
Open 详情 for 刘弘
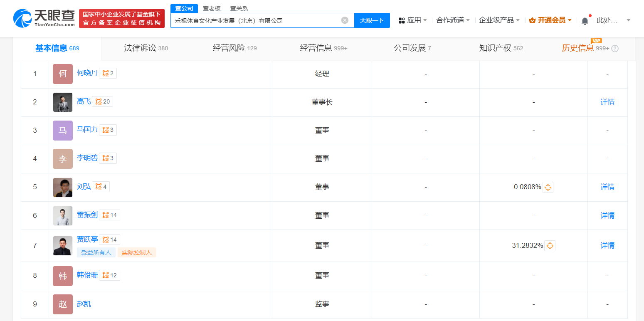coord(607,187)
